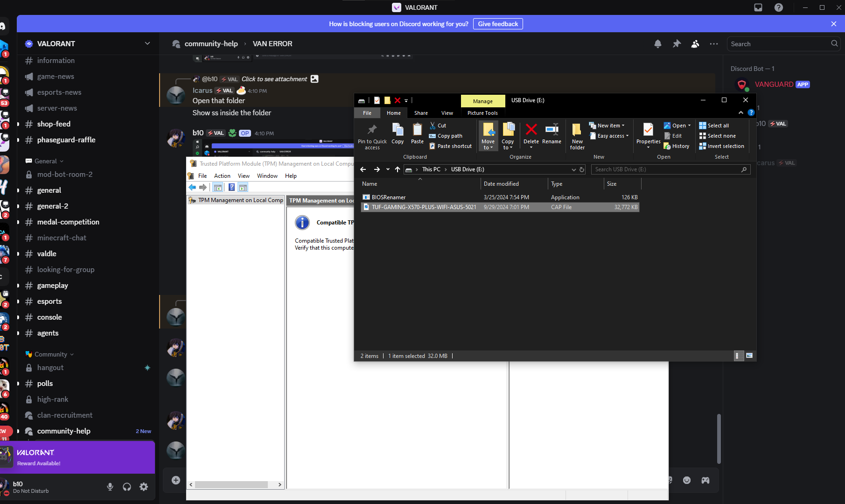Click the Rename icon in Organize group

552,130
